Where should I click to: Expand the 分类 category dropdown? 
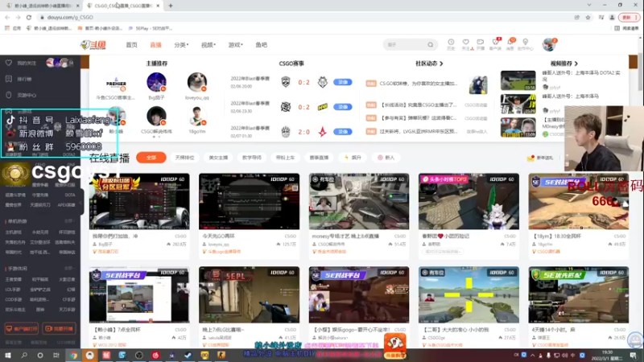(181, 45)
